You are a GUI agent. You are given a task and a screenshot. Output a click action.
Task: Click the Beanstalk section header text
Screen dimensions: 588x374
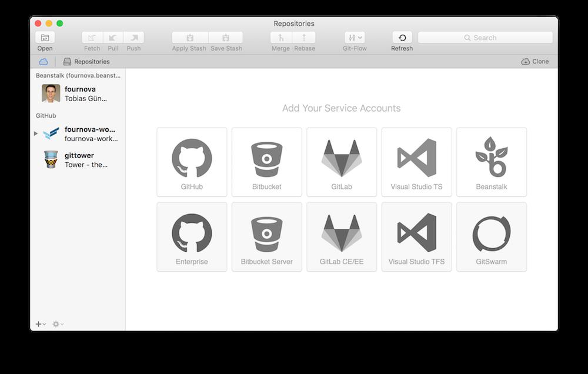coord(78,75)
